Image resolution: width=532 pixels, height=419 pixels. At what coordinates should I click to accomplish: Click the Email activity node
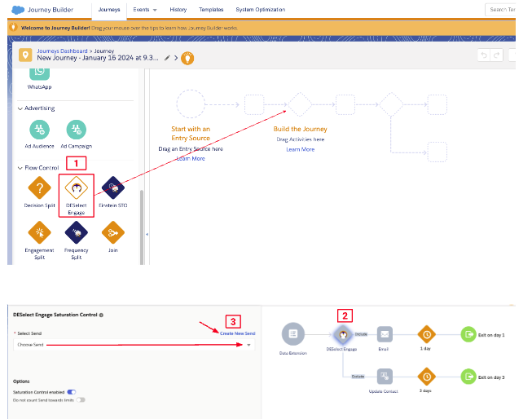pyautogui.click(x=385, y=334)
